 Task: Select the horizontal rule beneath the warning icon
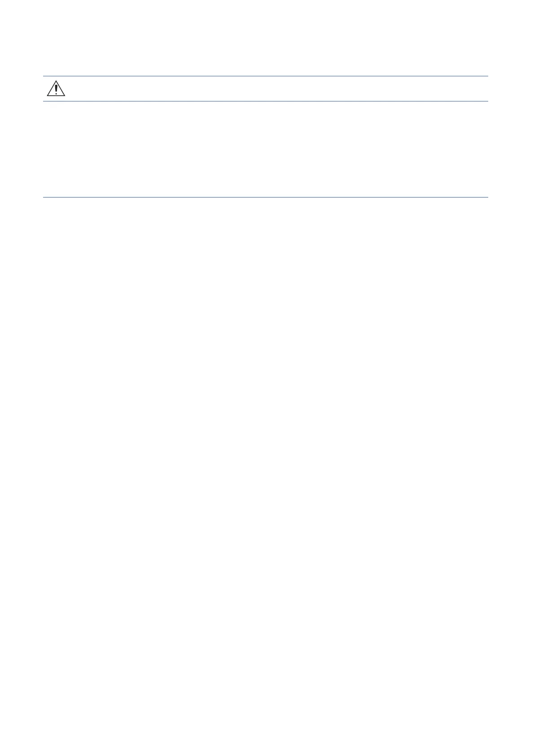tap(265, 101)
